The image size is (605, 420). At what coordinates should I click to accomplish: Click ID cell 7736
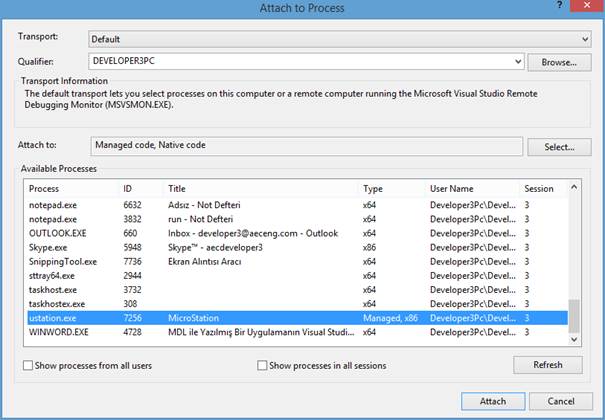pyautogui.click(x=132, y=261)
